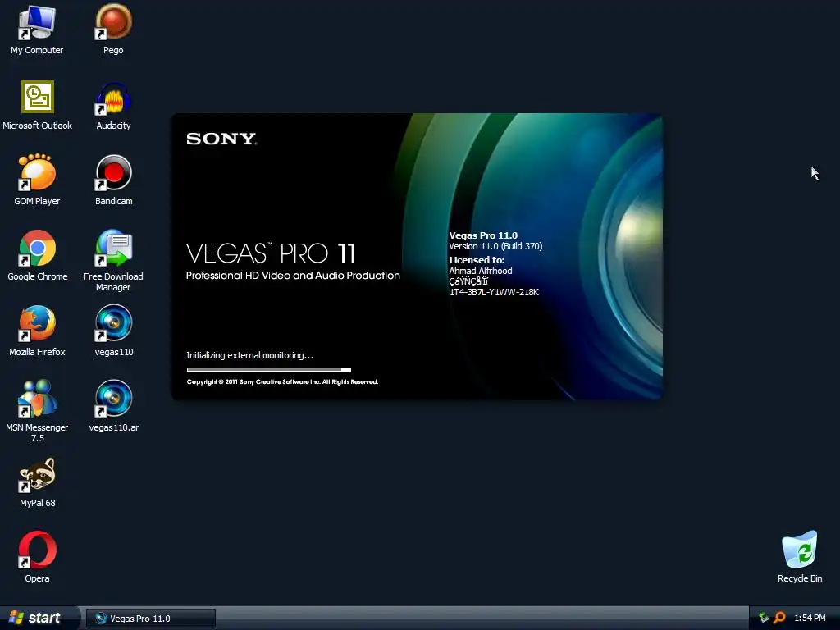Click the orange magnifier tray icon
Viewport: 840px width, 630px height.
pos(779,619)
